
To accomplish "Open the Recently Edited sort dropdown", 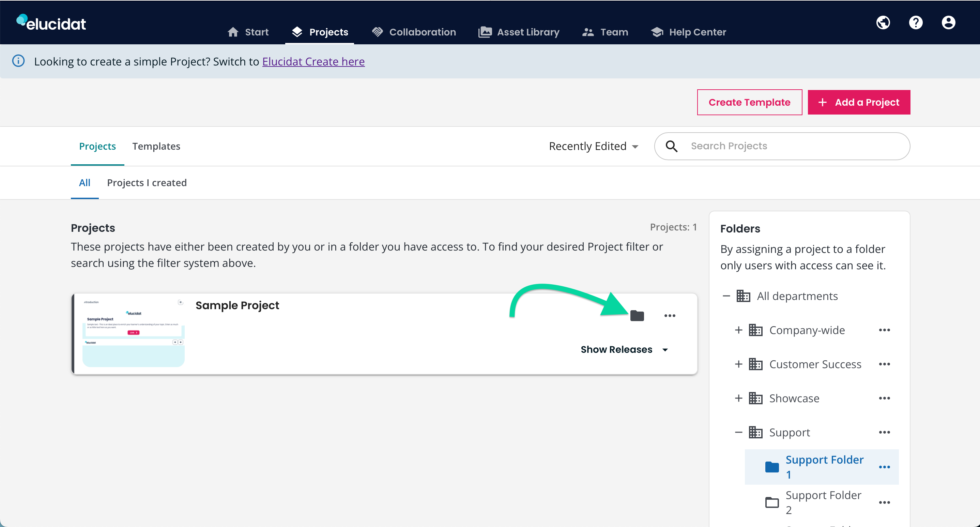I will point(594,146).
